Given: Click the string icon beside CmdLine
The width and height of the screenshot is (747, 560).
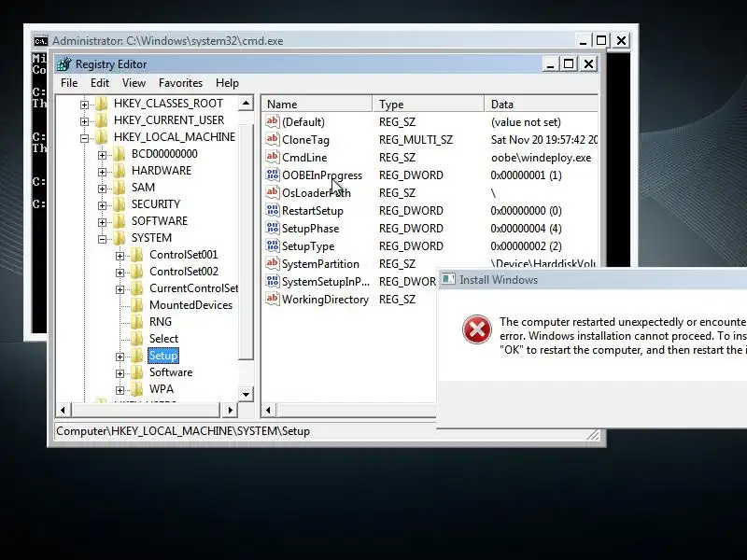Looking at the screenshot, I should click(x=272, y=157).
